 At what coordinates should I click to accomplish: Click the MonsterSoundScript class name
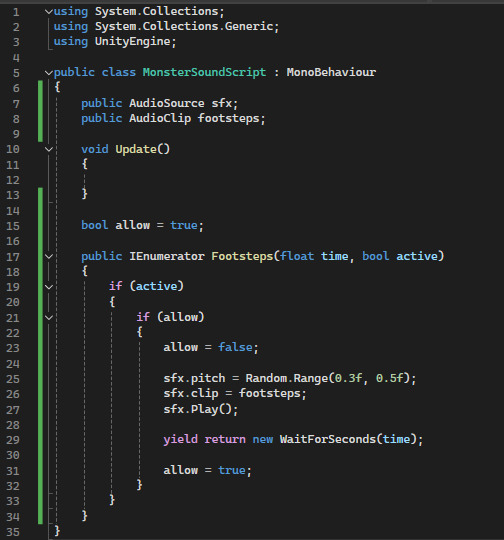pyautogui.click(x=204, y=72)
